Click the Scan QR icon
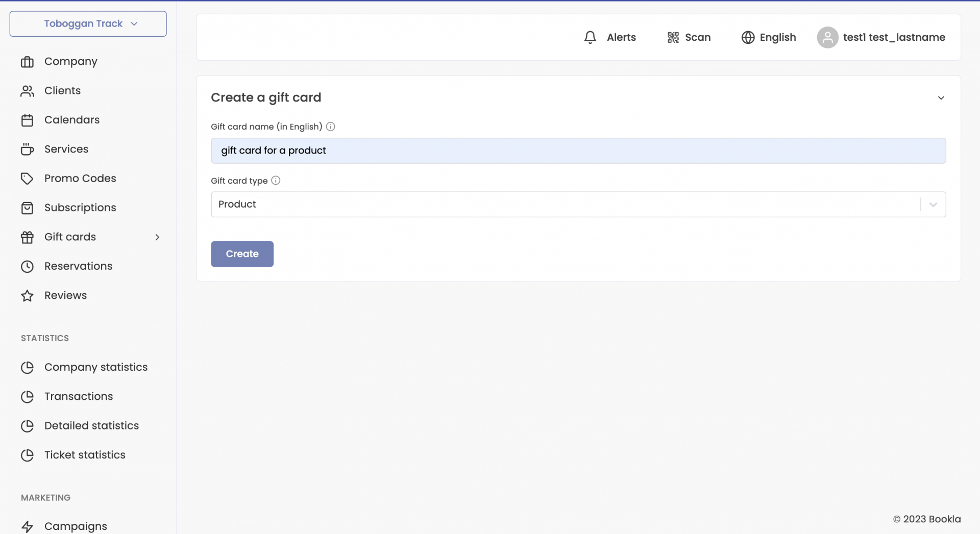 pos(672,37)
